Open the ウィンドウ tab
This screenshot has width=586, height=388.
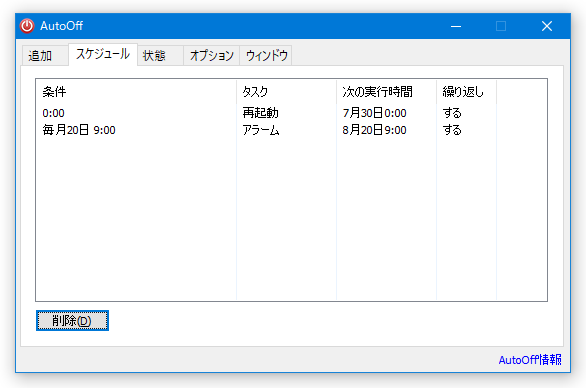click(x=266, y=56)
